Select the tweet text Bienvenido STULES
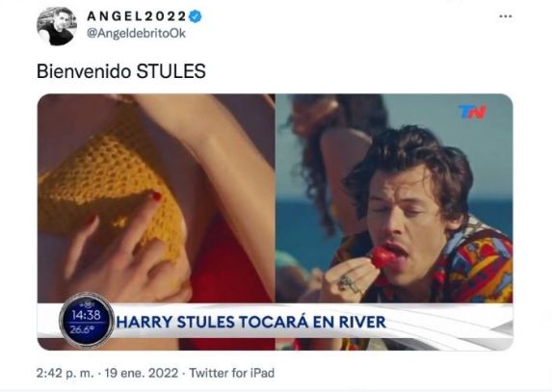The image size is (552, 392). click(x=121, y=71)
